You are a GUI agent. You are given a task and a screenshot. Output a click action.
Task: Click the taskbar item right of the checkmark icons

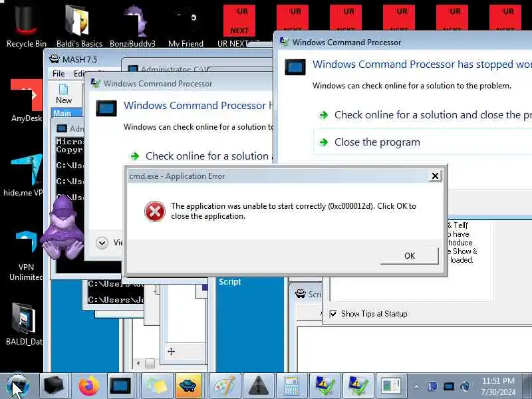pyautogui.click(x=391, y=386)
